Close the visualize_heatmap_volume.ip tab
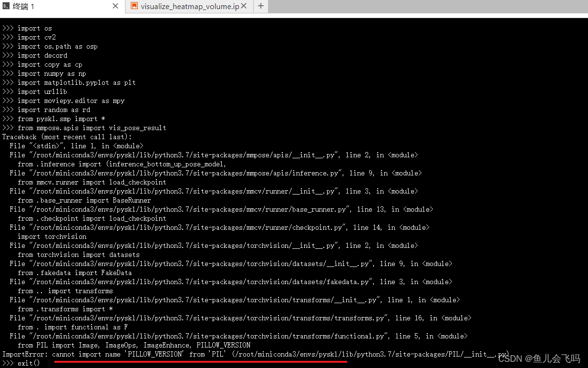Image resolution: width=588 pixels, height=368 pixels. 243,6
